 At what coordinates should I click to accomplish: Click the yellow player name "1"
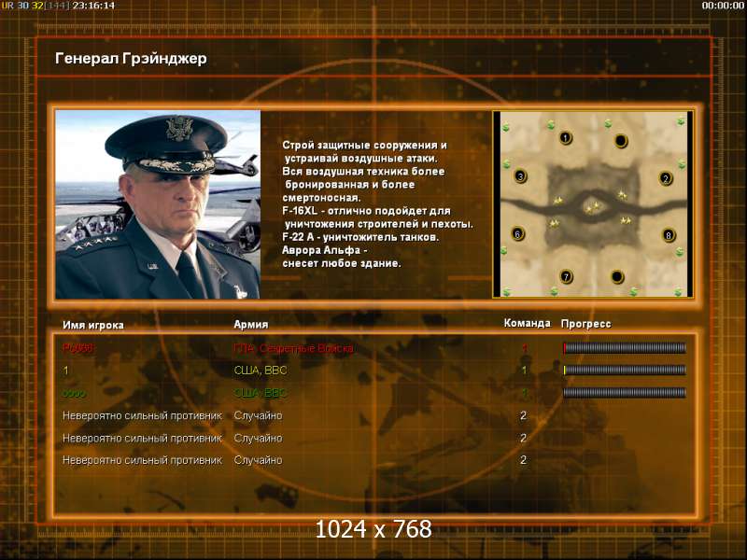(x=65, y=371)
